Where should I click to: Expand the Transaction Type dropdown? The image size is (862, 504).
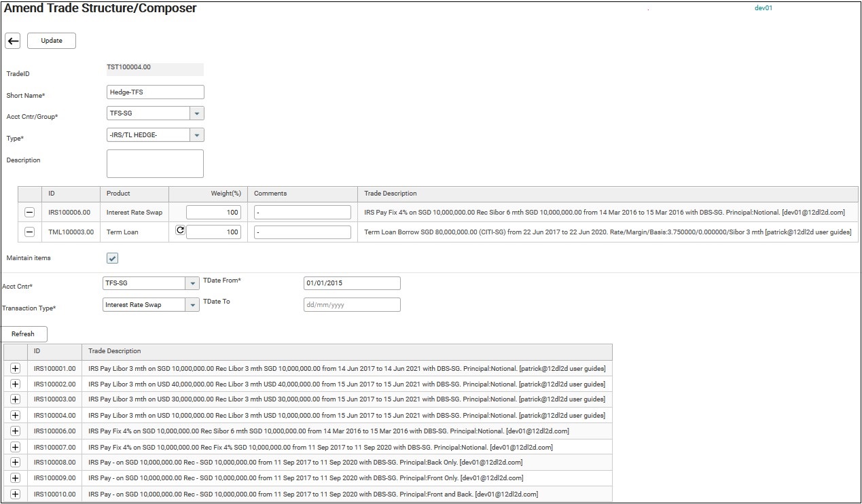pyautogui.click(x=192, y=305)
